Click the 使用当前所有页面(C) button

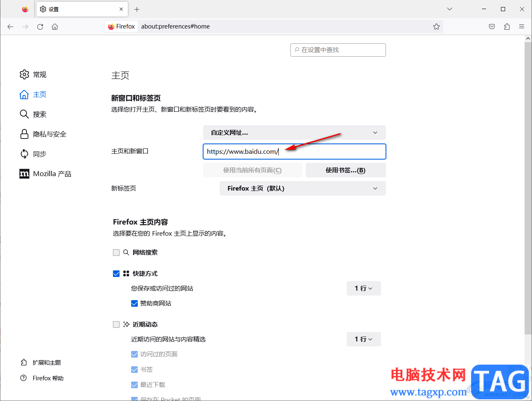point(252,170)
